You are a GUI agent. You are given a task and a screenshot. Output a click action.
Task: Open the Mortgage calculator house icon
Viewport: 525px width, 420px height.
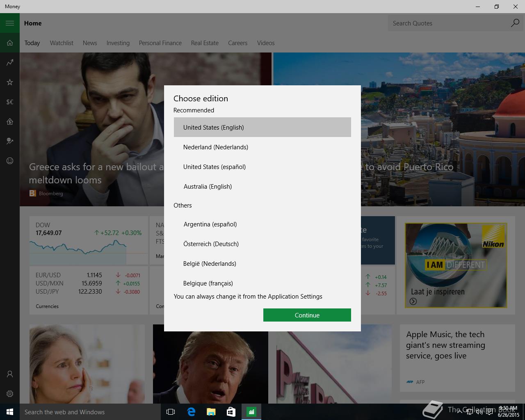[x=10, y=122]
